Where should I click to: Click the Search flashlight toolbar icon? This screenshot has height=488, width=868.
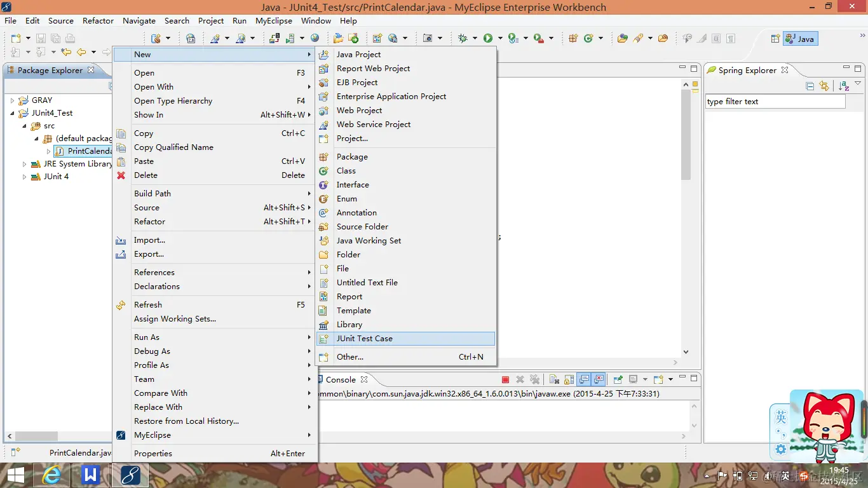pos(638,38)
